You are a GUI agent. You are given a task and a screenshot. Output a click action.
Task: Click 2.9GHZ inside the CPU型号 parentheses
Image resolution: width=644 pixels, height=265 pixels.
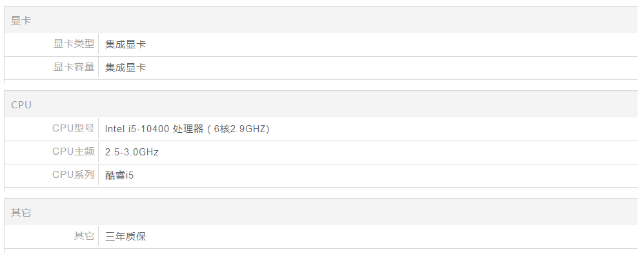pyautogui.click(x=248, y=129)
